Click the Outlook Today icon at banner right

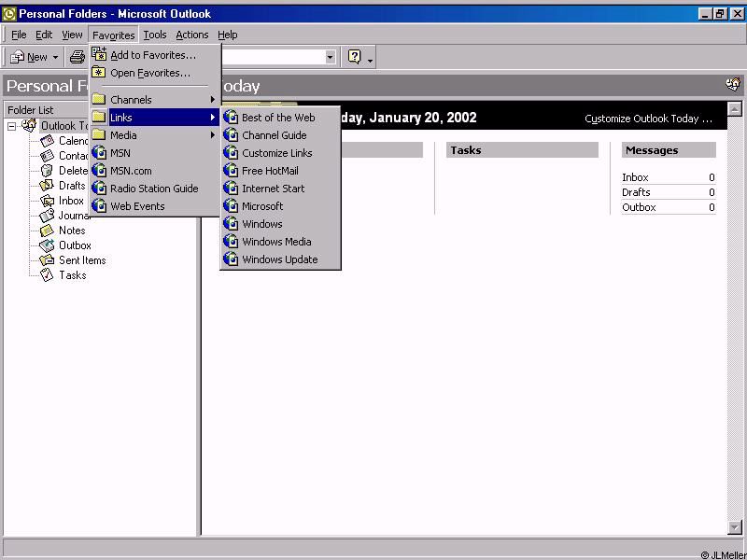733,85
